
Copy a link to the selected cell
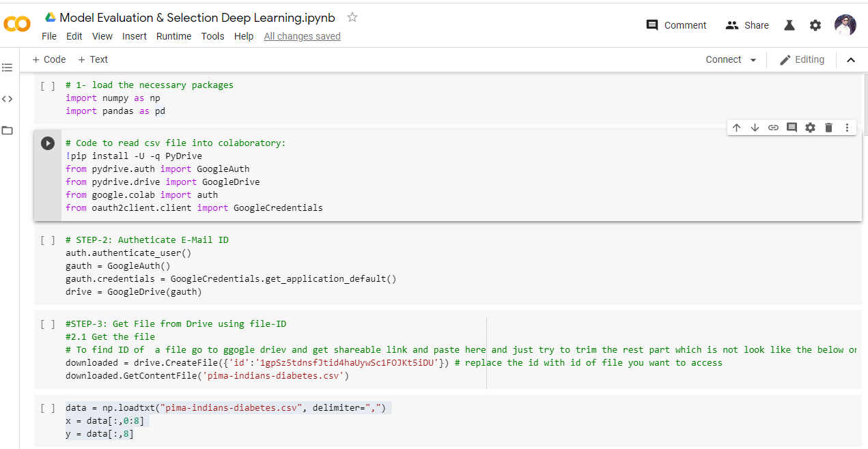point(772,127)
